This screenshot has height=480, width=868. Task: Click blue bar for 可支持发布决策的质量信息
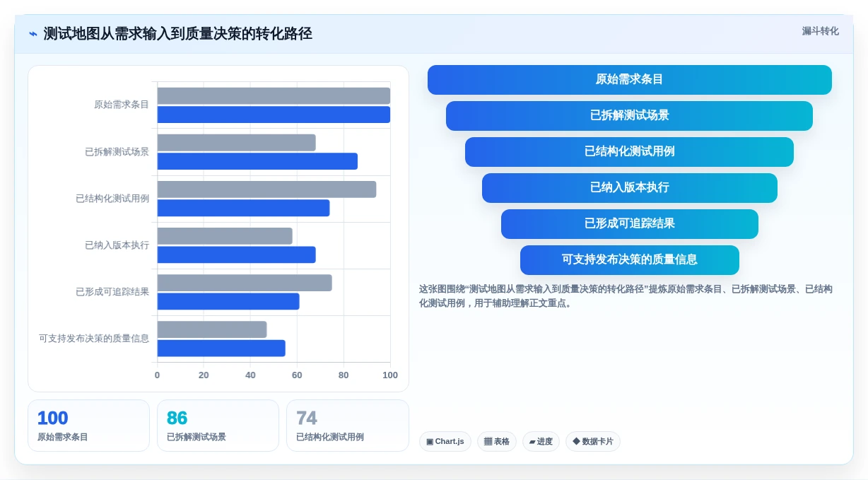(221, 348)
